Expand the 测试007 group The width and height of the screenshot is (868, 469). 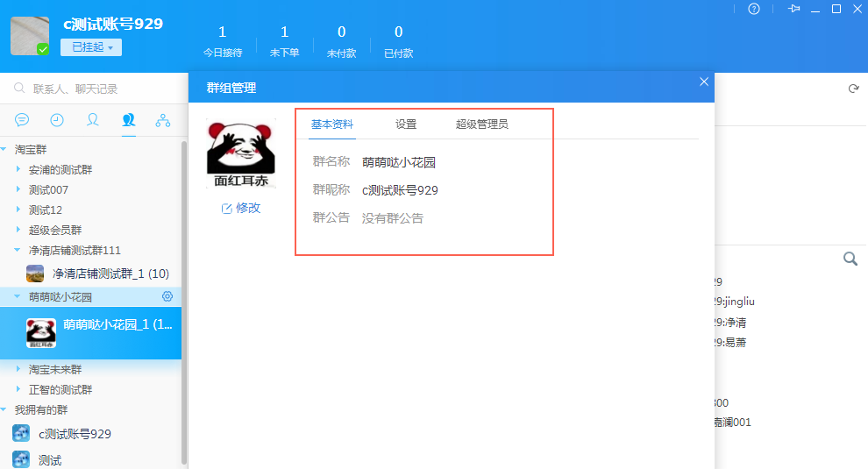point(18,189)
